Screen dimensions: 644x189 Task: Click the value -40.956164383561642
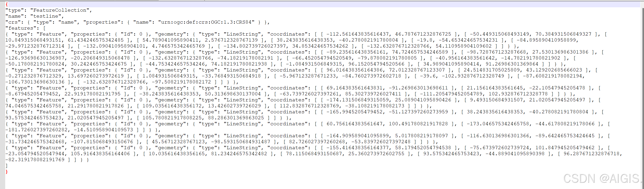pyautogui.click(x=465, y=58)
